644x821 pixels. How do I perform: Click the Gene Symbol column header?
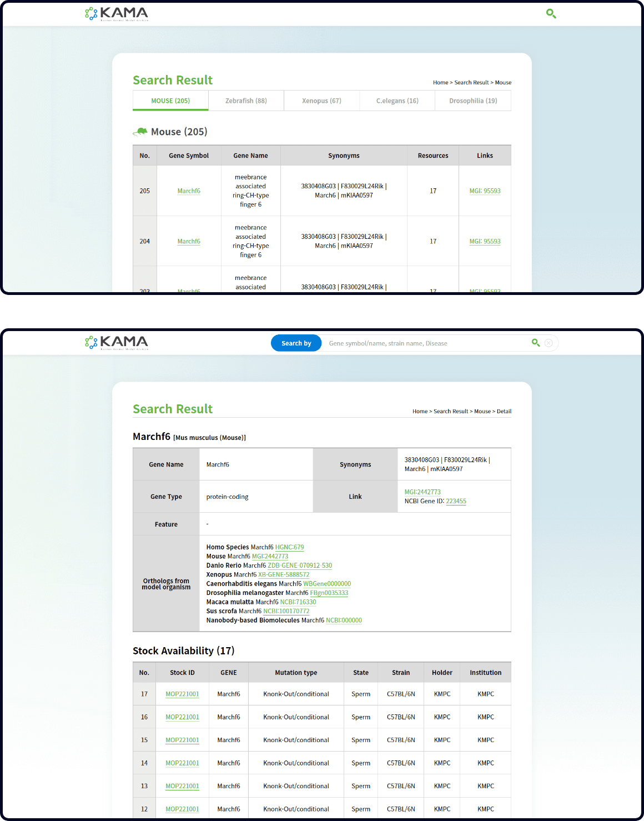click(x=189, y=156)
